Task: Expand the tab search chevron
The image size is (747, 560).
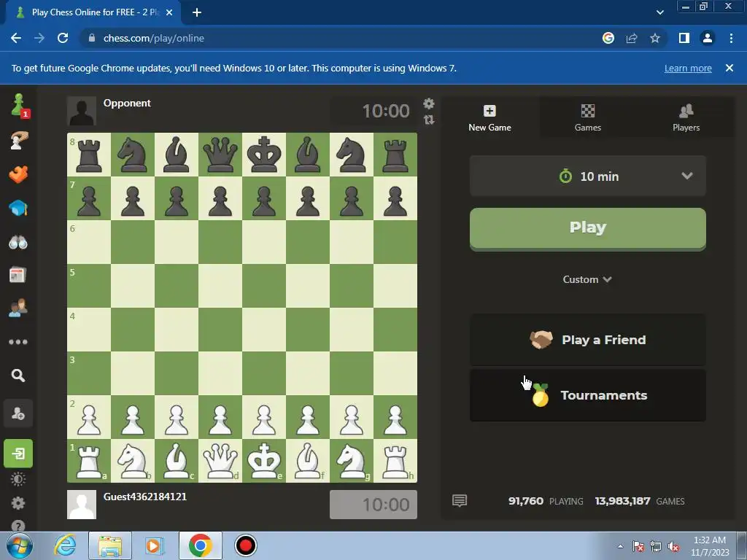Action: pyautogui.click(x=659, y=12)
